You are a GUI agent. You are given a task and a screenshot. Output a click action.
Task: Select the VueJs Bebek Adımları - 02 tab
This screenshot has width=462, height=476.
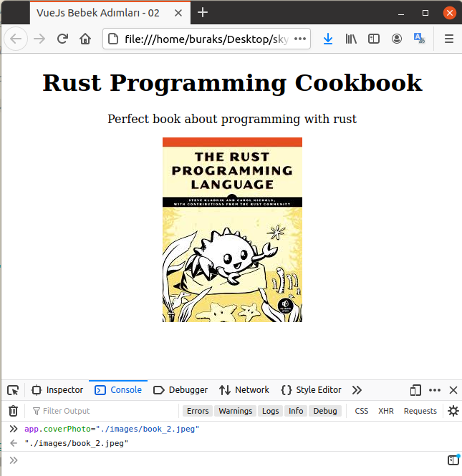(x=110, y=13)
